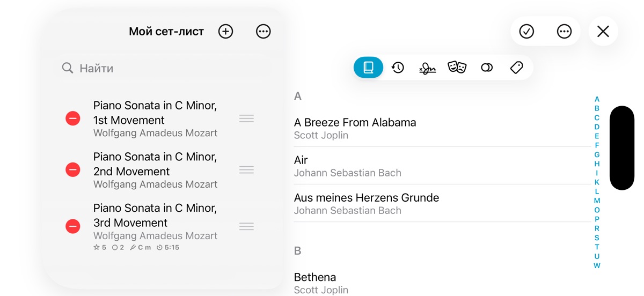
Task: Remove Piano Sonata 3rd Movement from setlist
Action: click(73, 226)
